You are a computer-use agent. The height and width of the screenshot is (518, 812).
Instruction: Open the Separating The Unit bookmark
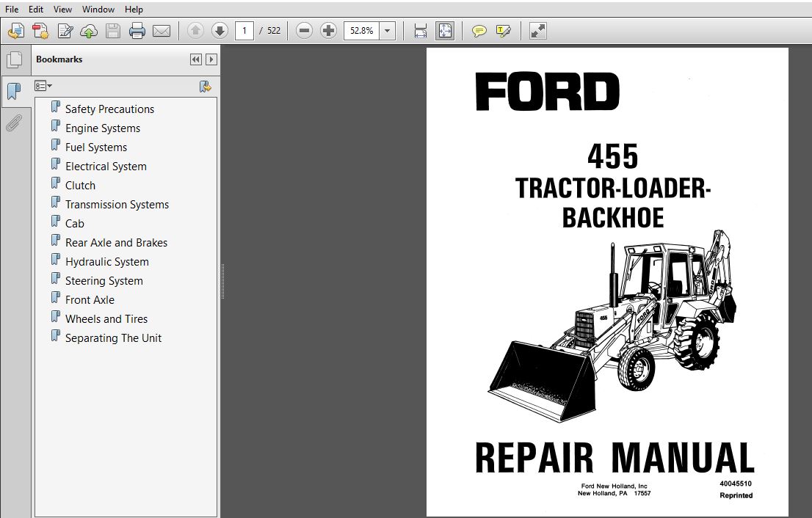[x=113, y=338]
